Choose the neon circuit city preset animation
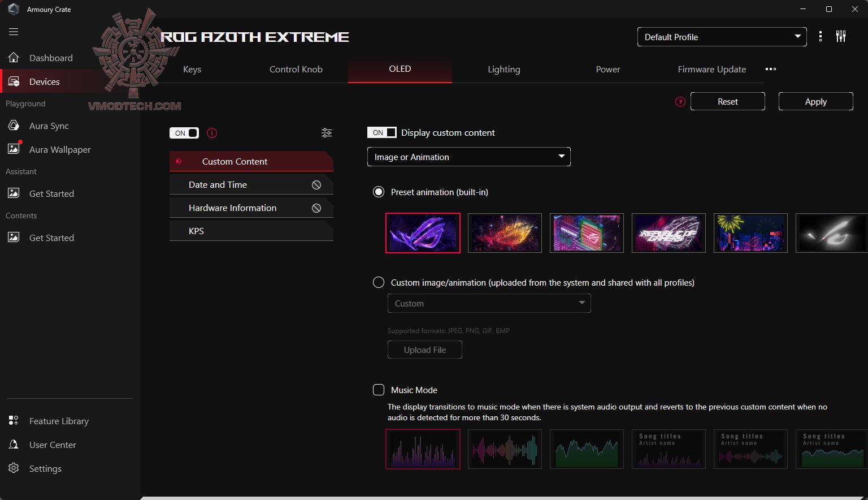The width and height of the screenshot is (868, 500). [587, 233]
